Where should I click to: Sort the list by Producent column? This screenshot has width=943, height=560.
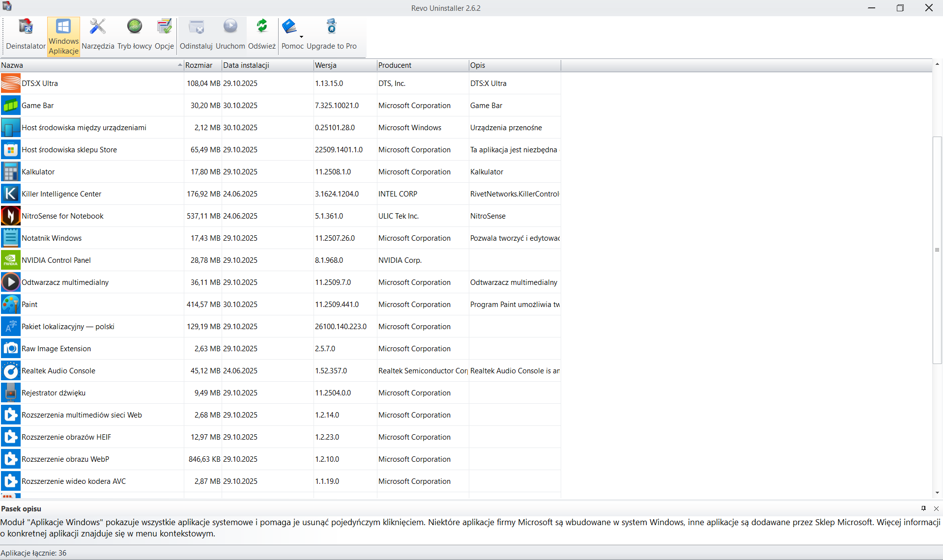(x=423, y=65)
